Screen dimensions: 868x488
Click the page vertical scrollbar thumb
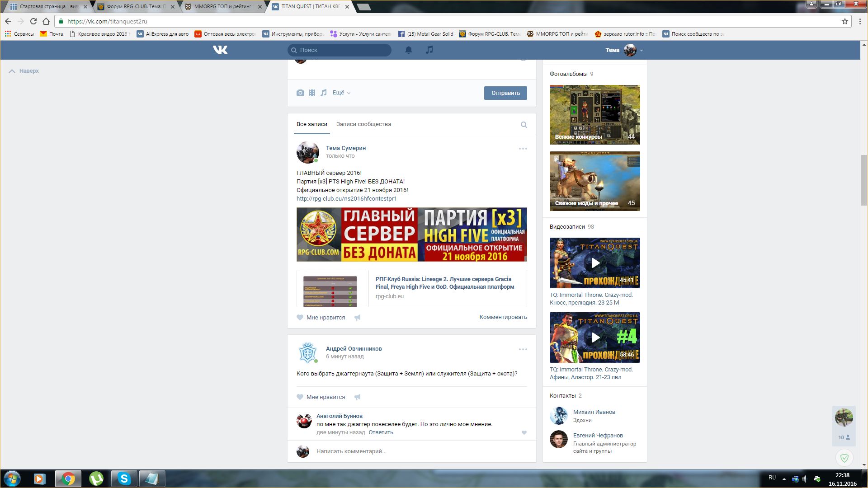point(864,179)
